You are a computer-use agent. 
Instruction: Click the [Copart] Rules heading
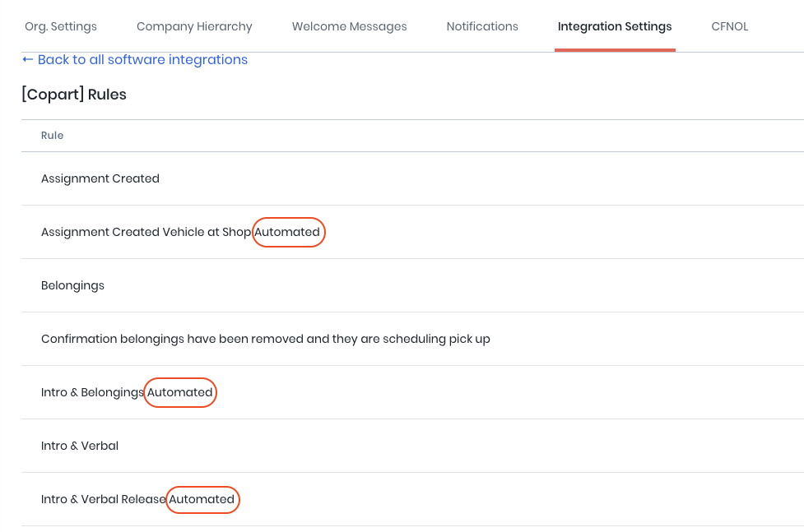tap(73, 95)
